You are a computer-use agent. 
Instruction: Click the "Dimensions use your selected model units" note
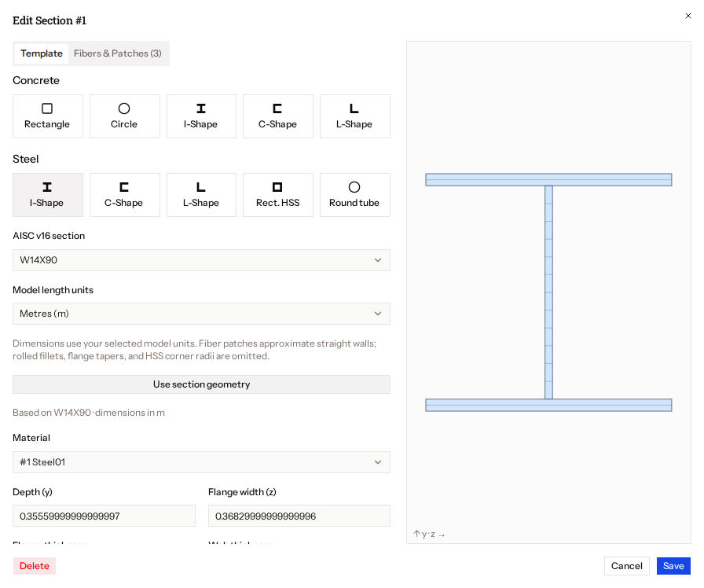194,350
